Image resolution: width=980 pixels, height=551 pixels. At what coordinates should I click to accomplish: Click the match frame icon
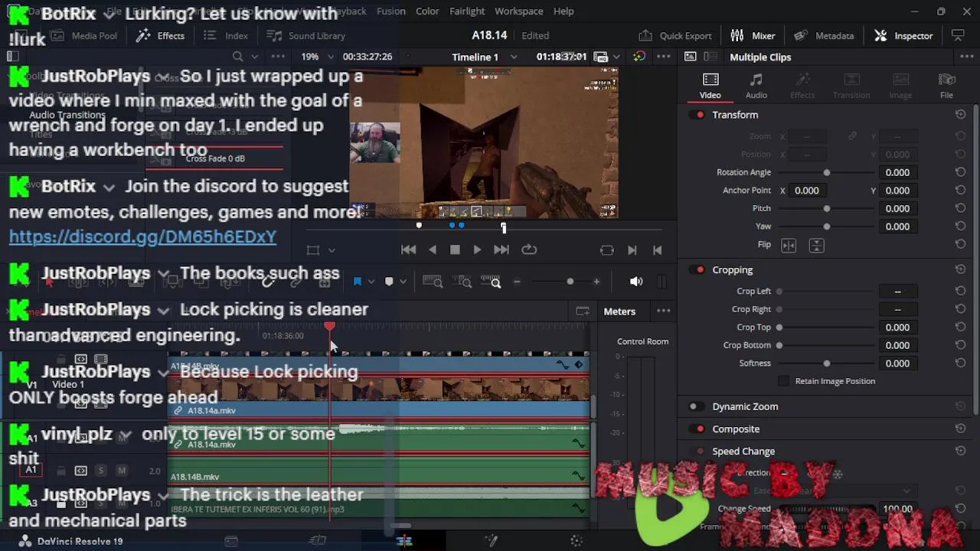[x=607, y=249]
